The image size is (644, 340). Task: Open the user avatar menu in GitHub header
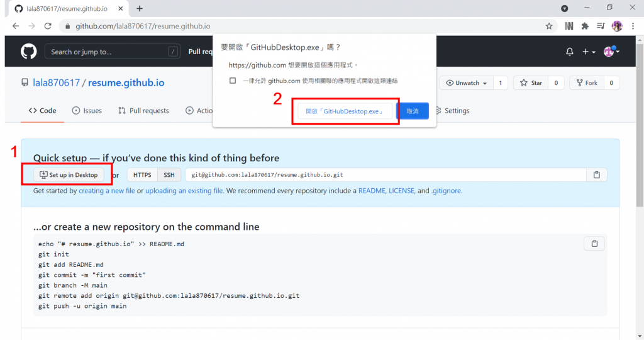611,52
